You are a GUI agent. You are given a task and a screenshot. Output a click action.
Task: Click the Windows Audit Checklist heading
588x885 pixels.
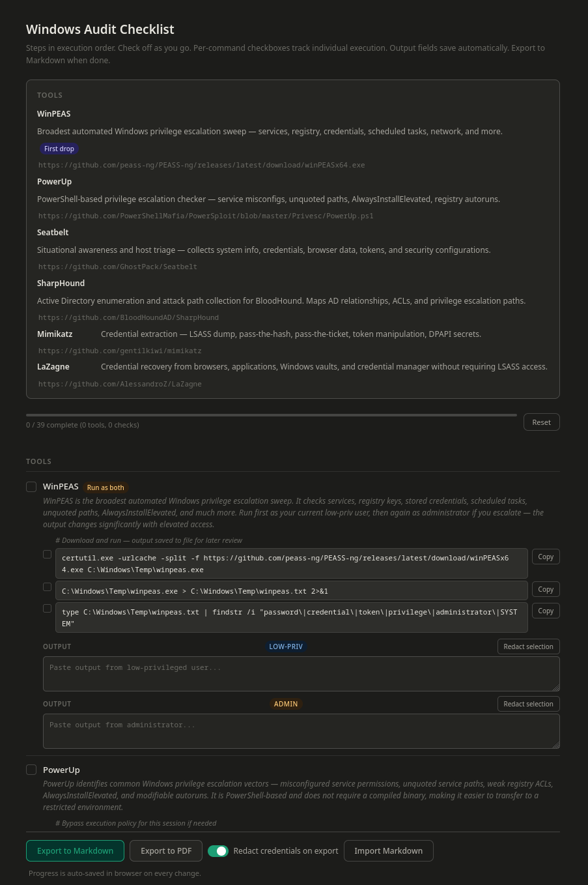tap(100, 29)
